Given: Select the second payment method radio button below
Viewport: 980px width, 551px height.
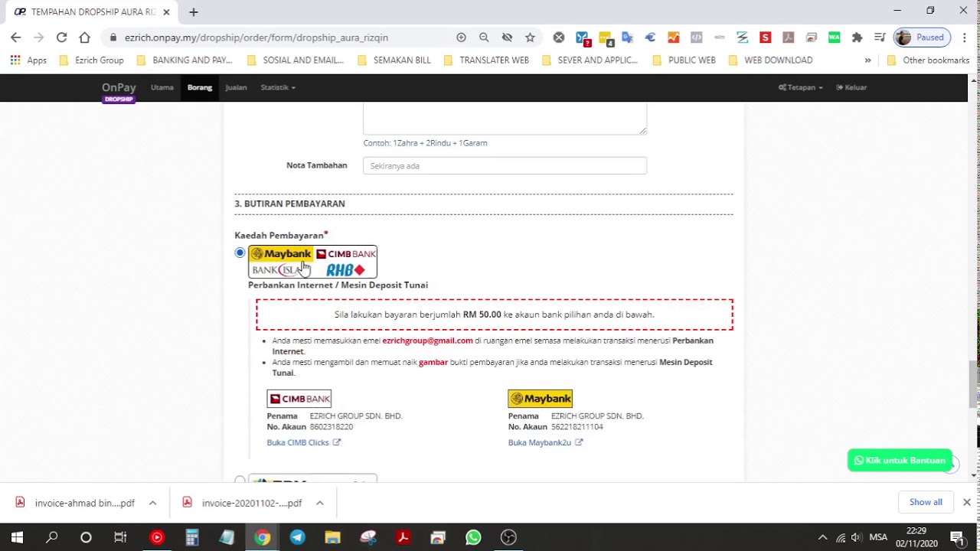Looking at the screenshot, I should coord(240,481).
